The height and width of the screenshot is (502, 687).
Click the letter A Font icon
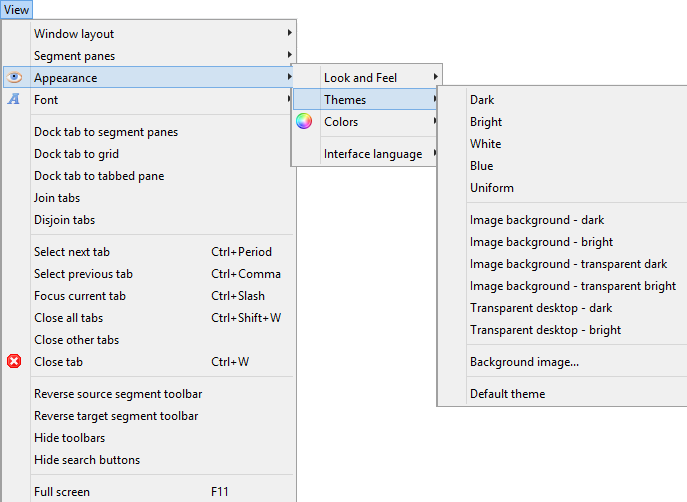tap(14, 99)
